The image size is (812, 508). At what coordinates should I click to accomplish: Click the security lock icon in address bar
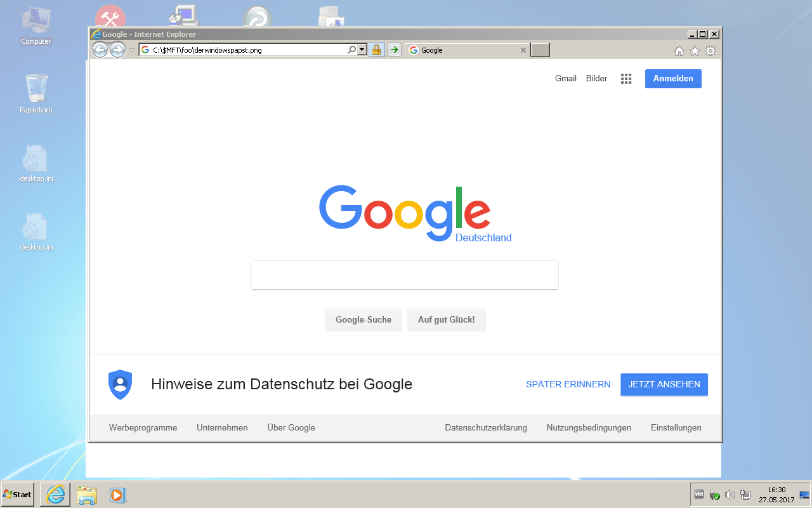point(377,50)
